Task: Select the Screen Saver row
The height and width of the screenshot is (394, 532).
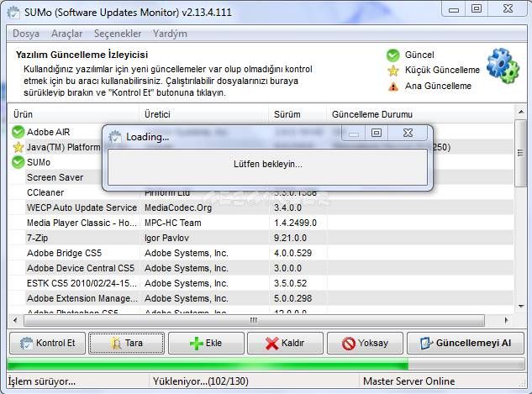Action: click(x=261, y=177)
